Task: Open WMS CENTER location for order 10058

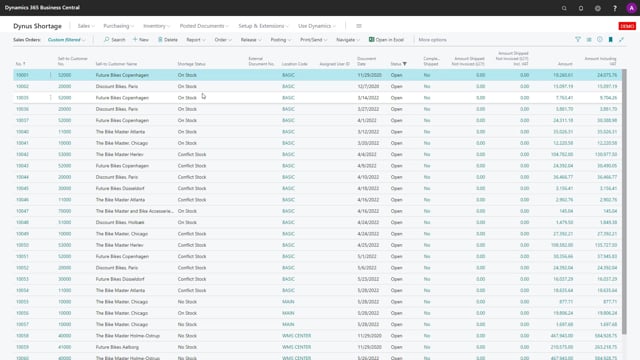Action: [296, 336]
